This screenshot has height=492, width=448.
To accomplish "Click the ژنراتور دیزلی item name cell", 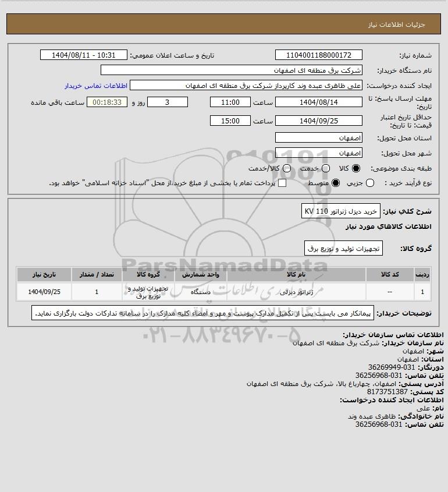I will (296, 292).
